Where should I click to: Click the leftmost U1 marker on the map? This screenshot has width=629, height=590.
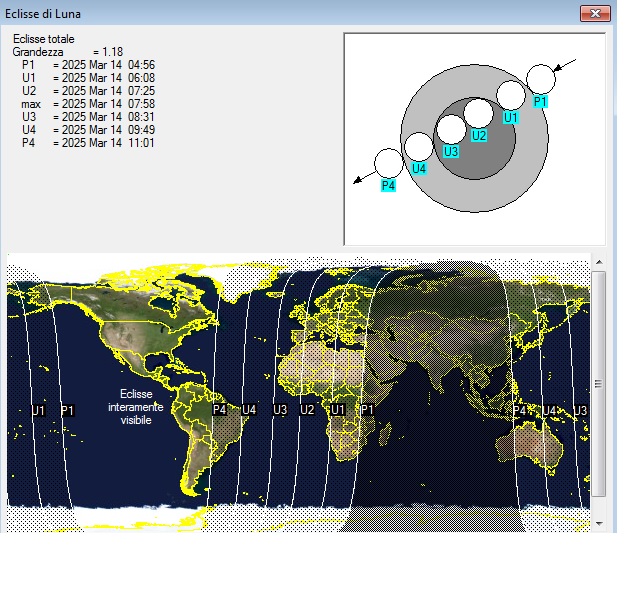38,410
